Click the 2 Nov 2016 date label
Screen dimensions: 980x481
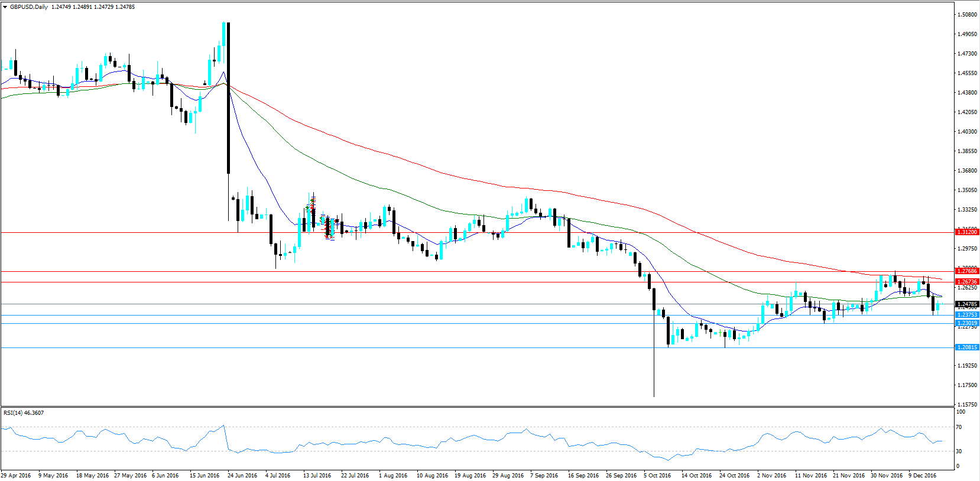pos(772,475)
